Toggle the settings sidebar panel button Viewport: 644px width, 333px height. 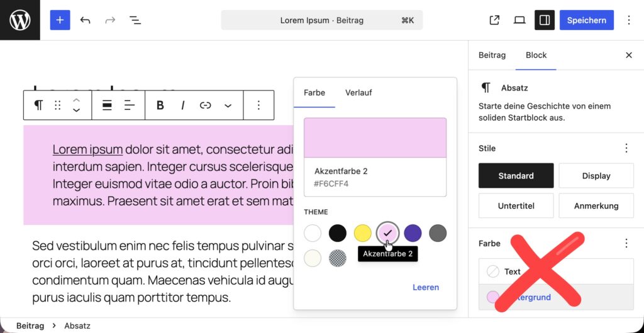(545, 20)
